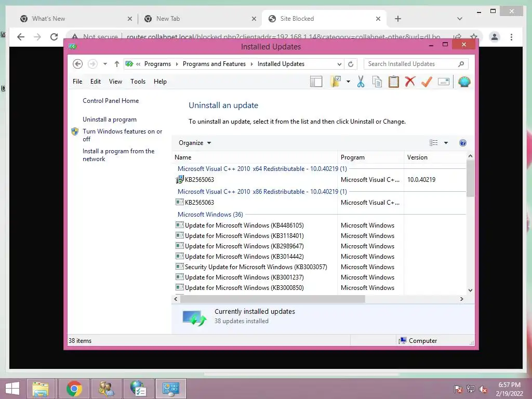
Task: Open Control Panel Home link
Action: click(x=111, y=101)
